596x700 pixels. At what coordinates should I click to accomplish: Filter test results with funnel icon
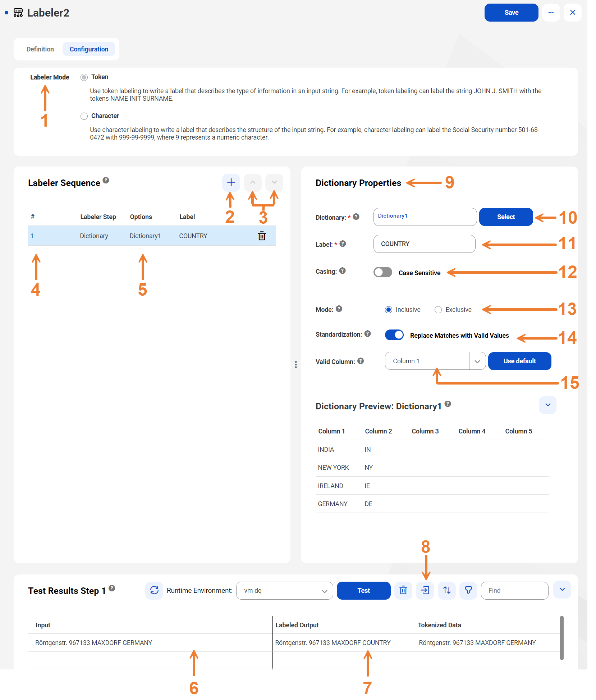[468, 590]
